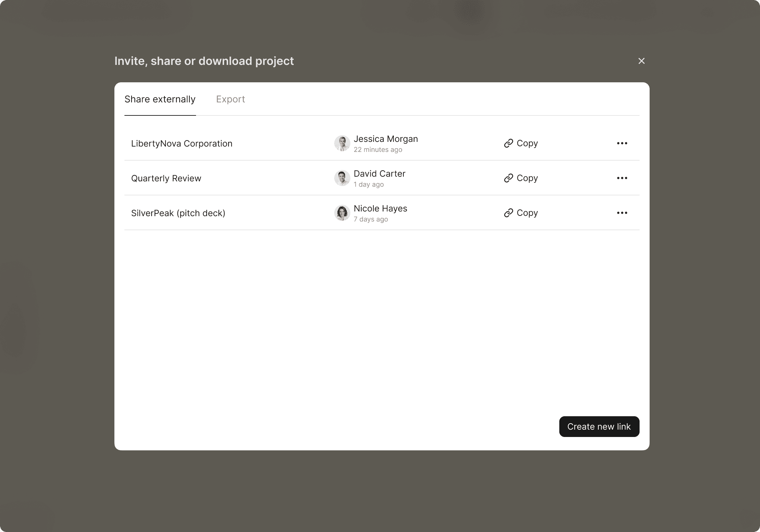760x532 pixels.
Task: Open more options for LibertyNova Corporation
Action: click(x=622, y=143)
